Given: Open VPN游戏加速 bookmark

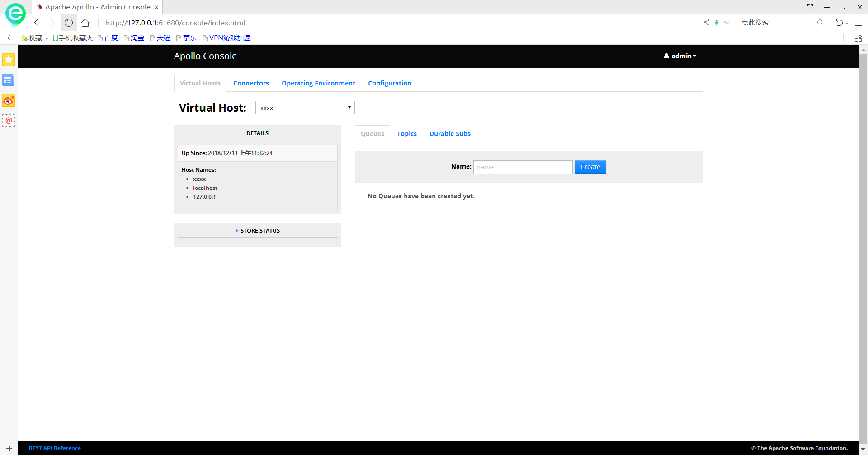Looking at the screenshot, I should (x=226, y=38).
